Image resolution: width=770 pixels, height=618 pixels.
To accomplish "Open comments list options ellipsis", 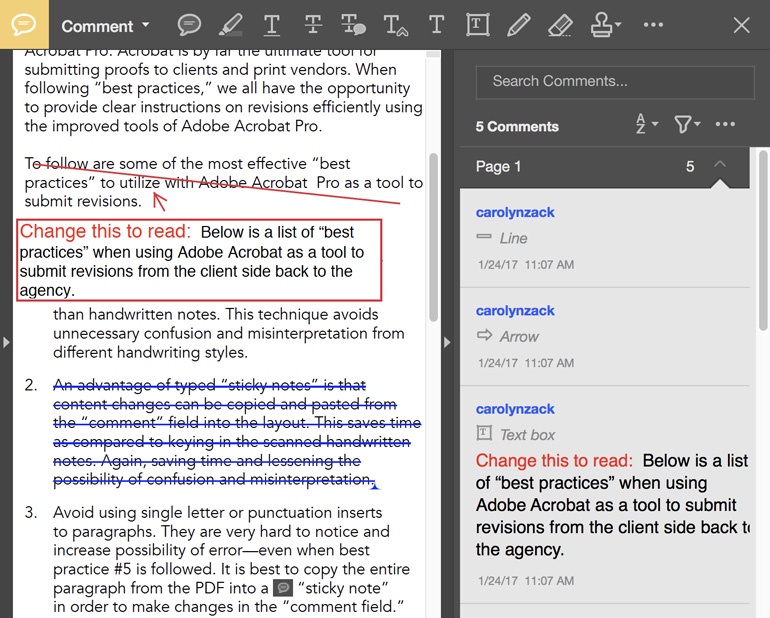I will (725, 124).
